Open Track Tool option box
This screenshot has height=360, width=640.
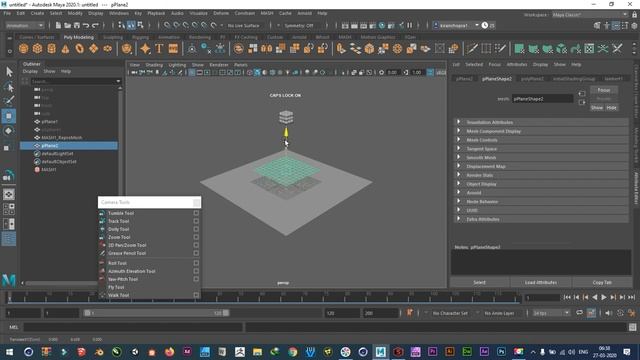[196, 221]
